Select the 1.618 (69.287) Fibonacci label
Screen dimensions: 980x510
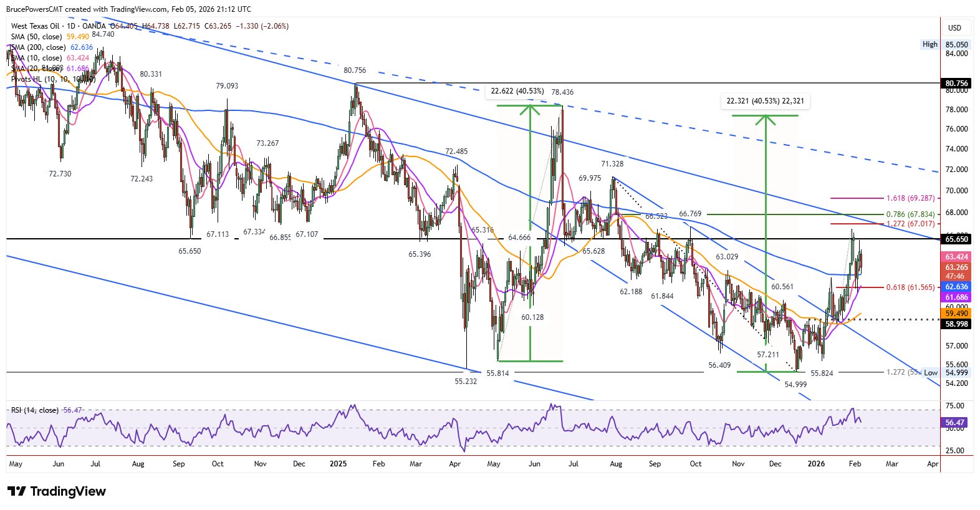[x=910, y=198]
